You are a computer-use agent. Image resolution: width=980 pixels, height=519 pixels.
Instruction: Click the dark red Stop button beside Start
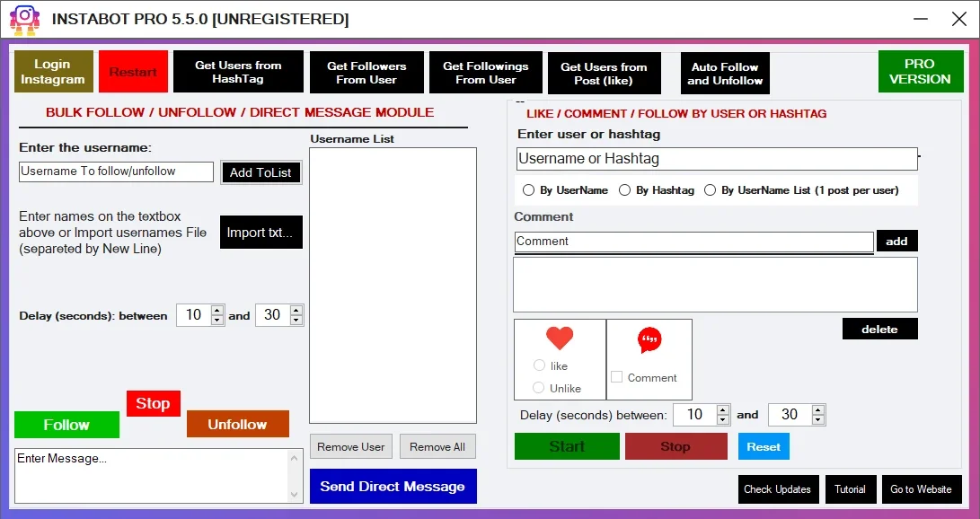point(675,446)
